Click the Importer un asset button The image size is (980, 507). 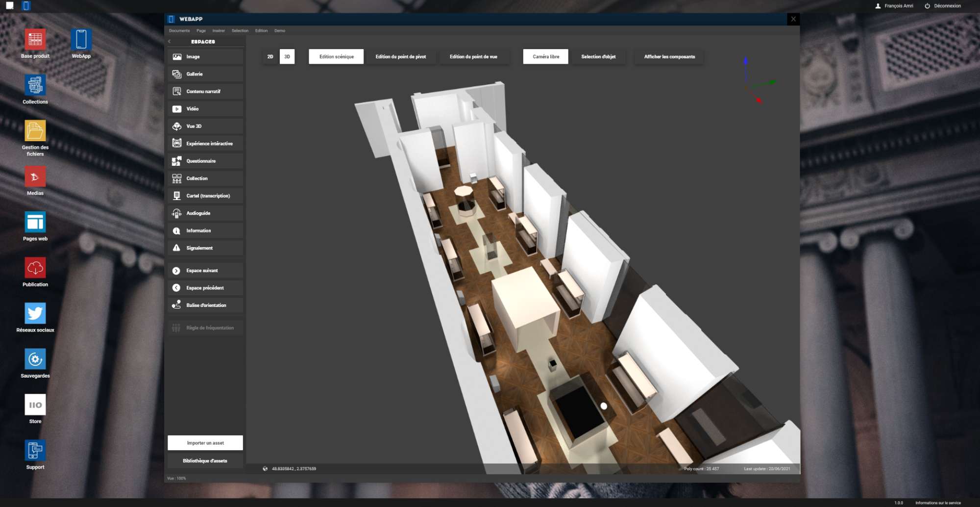[205, 443]
